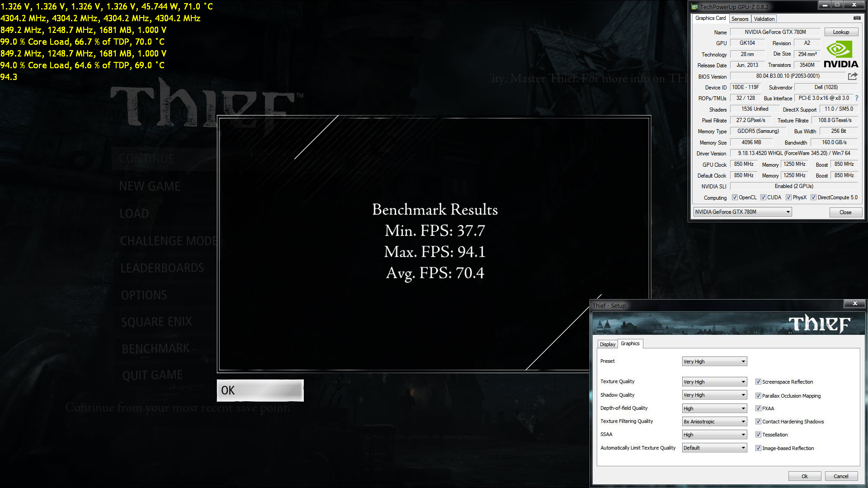Click the NVIDIA logo in GPU-Z
This screenshot has height=488, width=868.
840,54
